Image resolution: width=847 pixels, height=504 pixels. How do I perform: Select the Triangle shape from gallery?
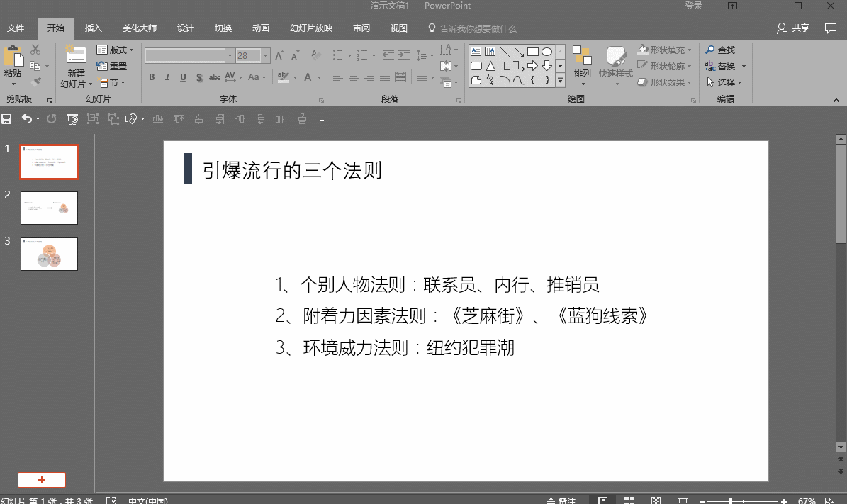tap(490, 66)
